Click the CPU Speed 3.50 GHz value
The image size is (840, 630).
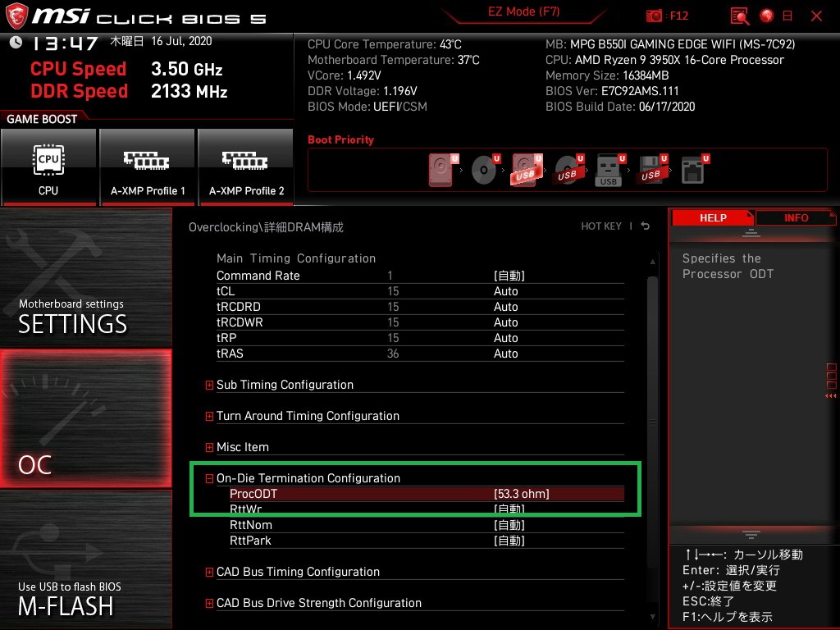(186, 69)
